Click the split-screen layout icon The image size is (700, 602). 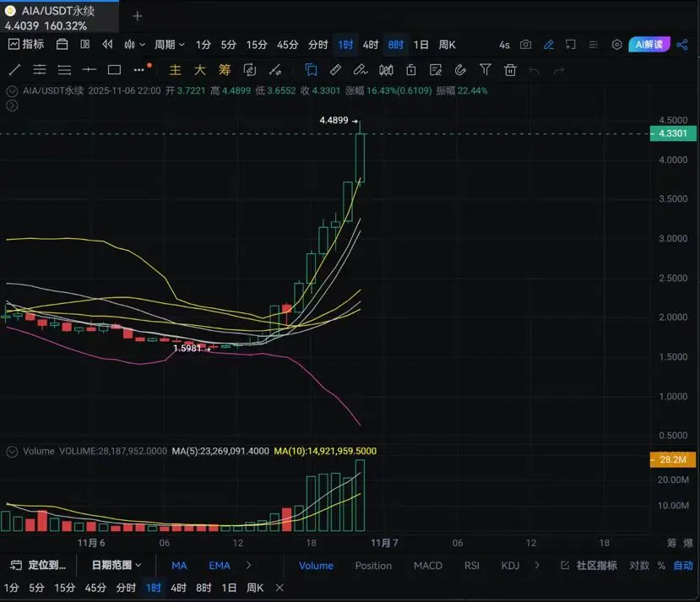click(x=84, y=44)
